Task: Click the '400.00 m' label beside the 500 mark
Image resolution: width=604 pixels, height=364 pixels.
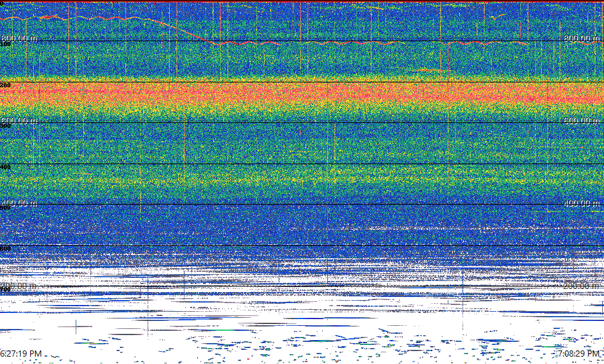Action: coord(19,203)
